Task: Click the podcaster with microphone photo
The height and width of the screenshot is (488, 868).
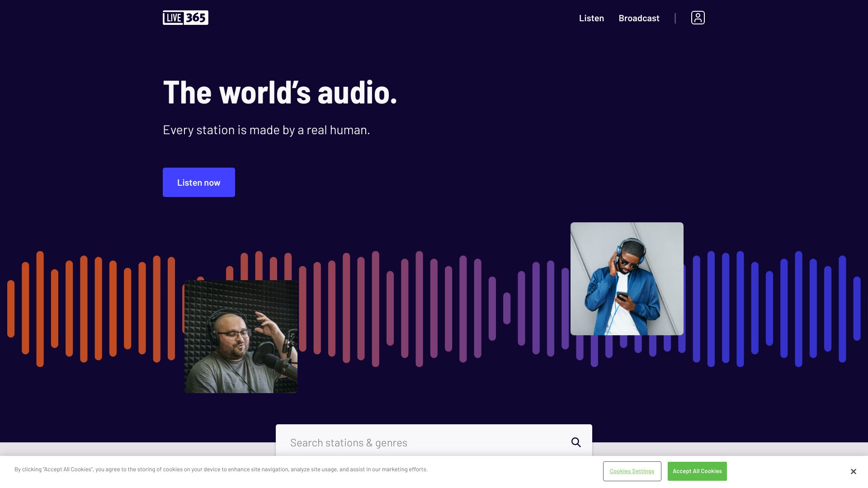Action: click(x=241, y=337)
